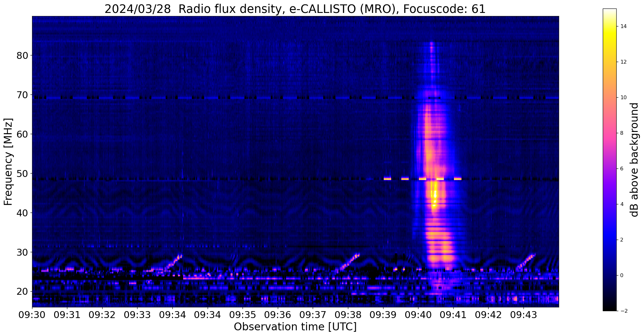
Task: Click the 'dB above background' colorbar label
Action: click(635, 160)
